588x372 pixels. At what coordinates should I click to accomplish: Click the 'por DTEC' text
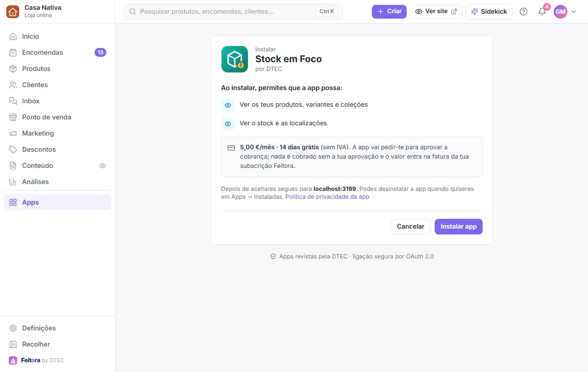(269, 69)
